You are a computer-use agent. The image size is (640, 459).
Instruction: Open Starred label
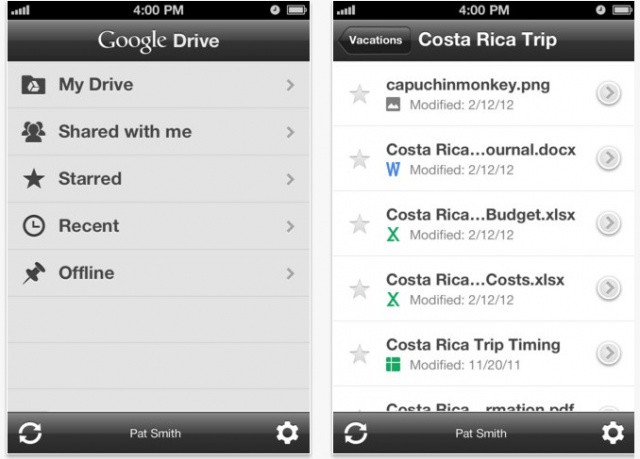[x=90, y=179]
